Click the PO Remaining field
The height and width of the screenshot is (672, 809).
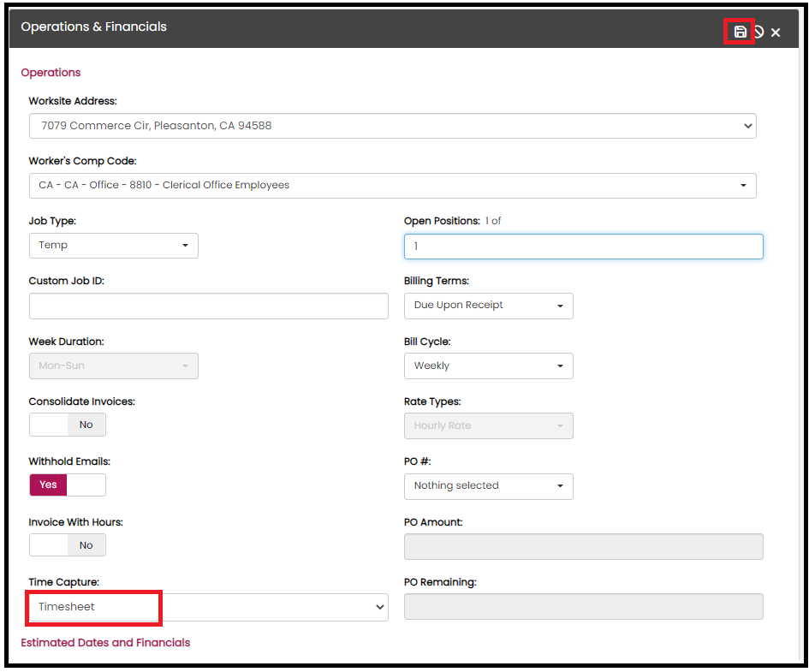[x=583, y=607]
